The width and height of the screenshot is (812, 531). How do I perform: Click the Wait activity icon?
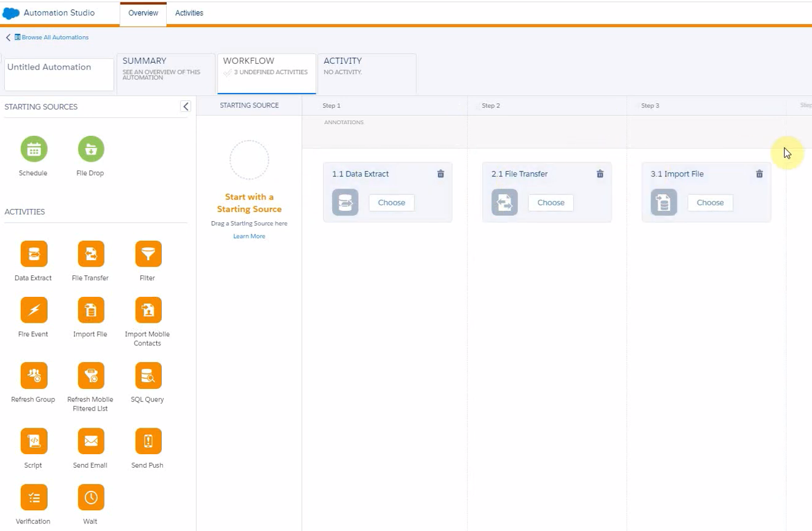click(x=91, y=498)
